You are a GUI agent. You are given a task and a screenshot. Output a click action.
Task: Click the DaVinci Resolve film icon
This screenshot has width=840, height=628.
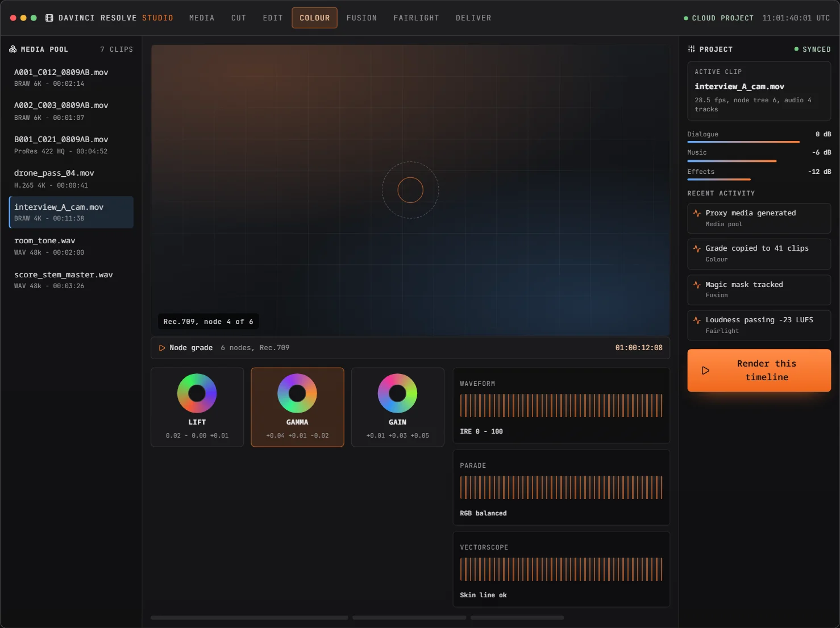coord(49,18)
